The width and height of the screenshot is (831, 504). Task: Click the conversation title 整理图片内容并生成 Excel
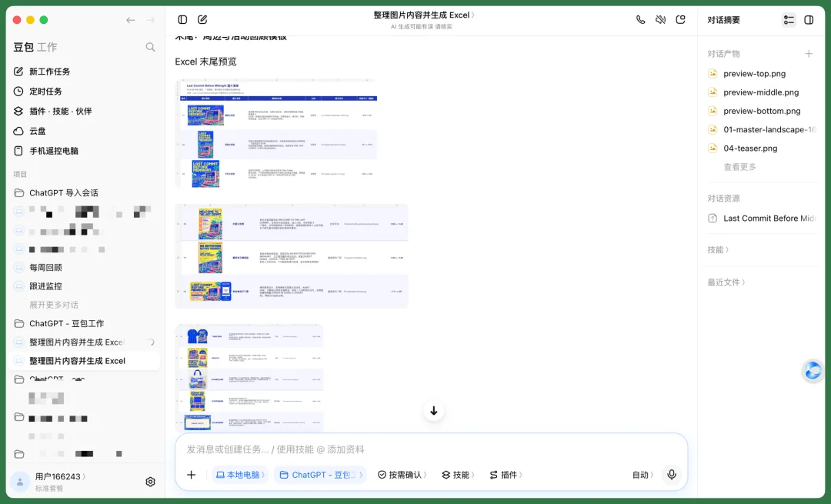pyautogui.click(x=423, y=15)
